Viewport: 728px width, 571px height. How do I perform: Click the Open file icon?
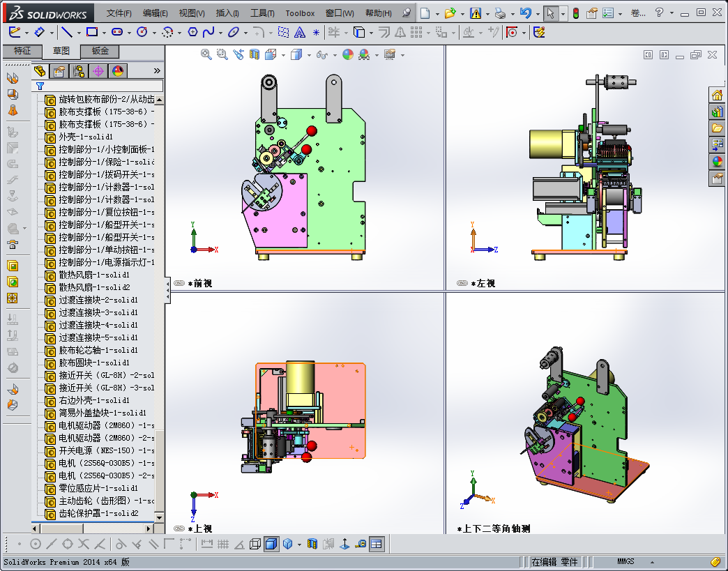[x=450, y=13]
